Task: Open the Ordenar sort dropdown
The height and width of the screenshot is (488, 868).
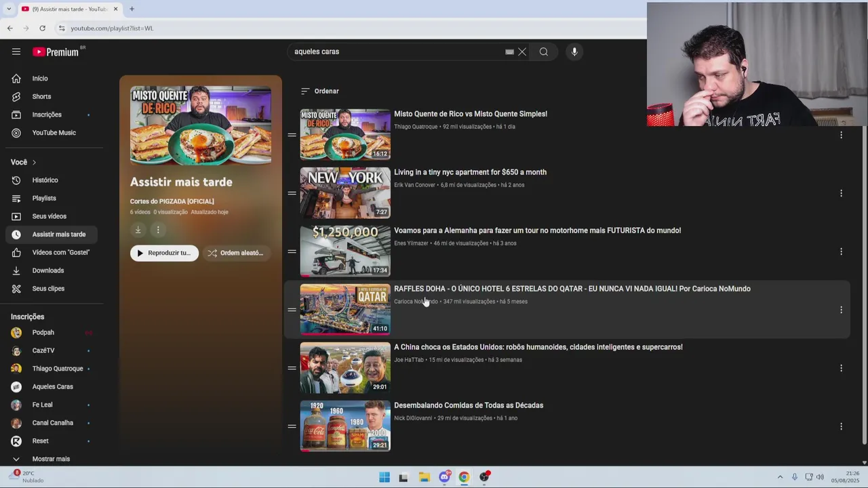Action: pyautogui.click(x=319, y=91)
